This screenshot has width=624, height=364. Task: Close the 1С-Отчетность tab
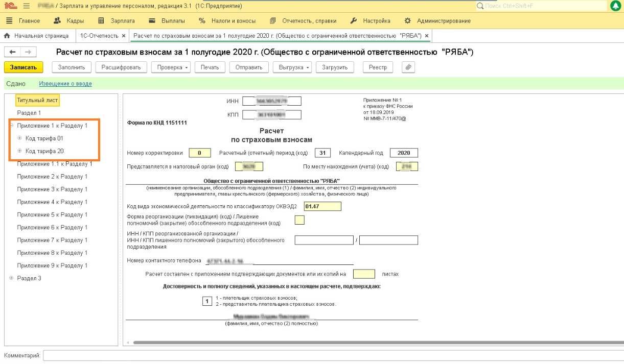(123, 36)
